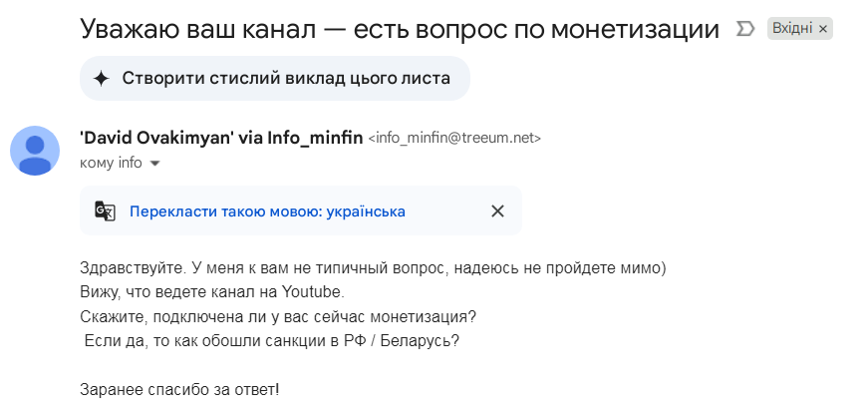Click the greeting line starting with Здравствуйте
Image resolution: width=868 pixels, height=420 pixels.
(374, 268)
